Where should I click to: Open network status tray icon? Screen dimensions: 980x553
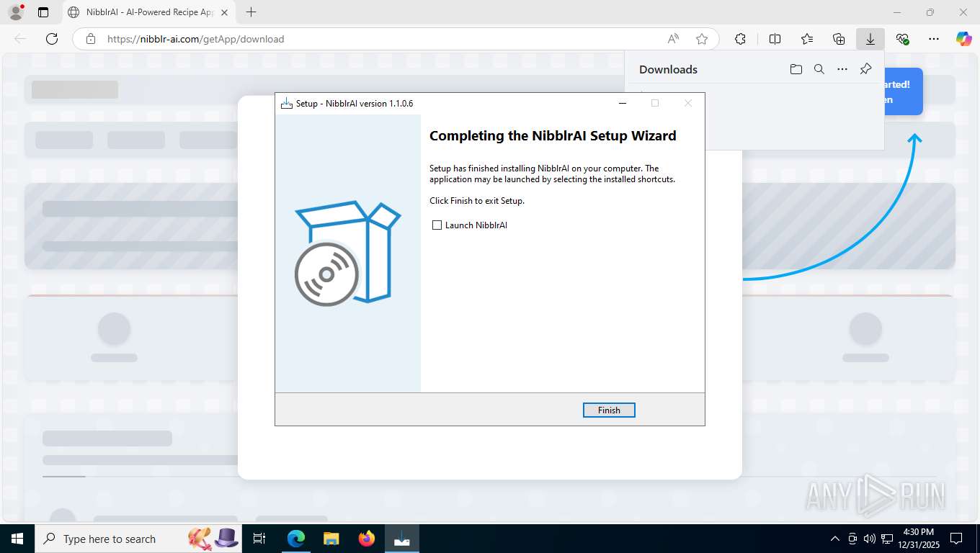[887, 539]
